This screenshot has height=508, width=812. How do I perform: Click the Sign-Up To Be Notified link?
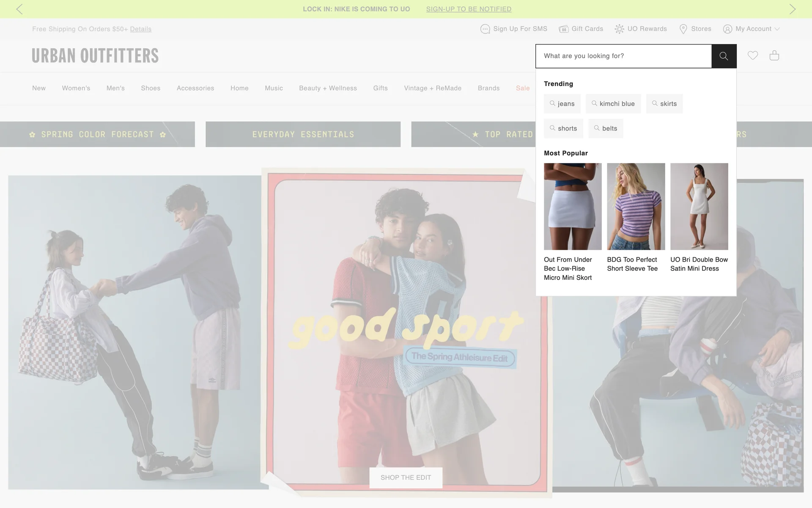click(469, 9)
